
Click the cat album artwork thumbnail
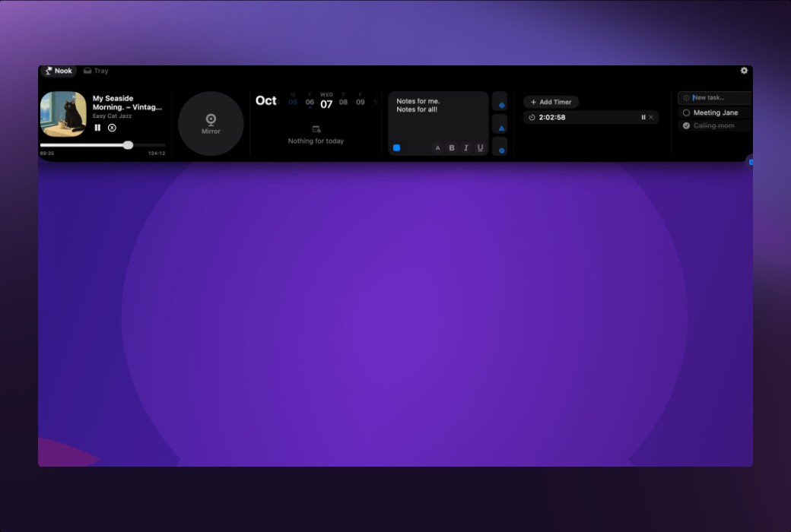pyautogui.click(x=63, y=114)
